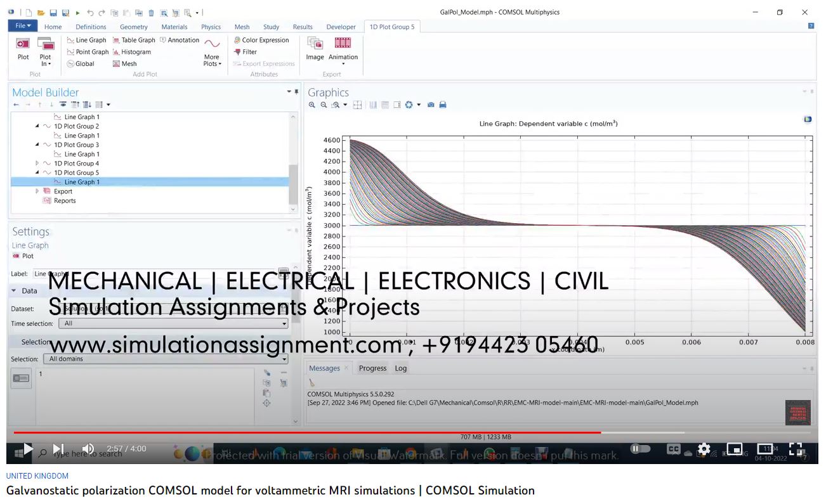Click the Print icon in Graphics toolbar
The image size is (826, 504).
(x=443, y=105)
